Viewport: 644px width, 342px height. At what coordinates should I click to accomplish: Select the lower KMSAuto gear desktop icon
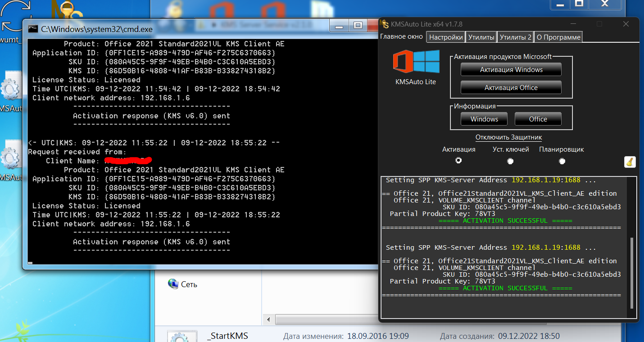(11, 161)
